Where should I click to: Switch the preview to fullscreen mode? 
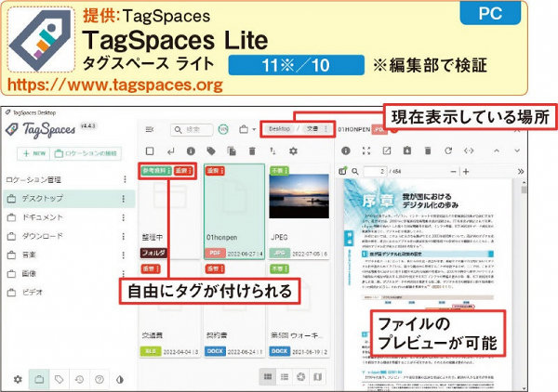(x=365, y=150)
